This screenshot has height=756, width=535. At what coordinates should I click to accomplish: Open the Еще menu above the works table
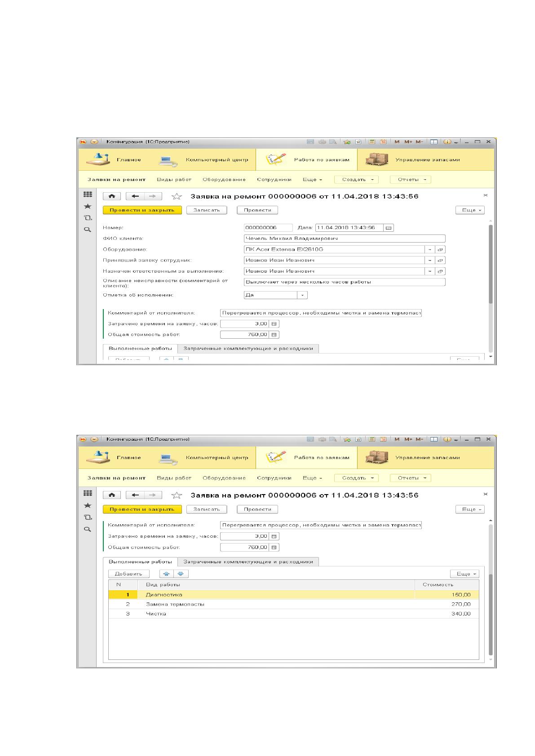[464, 574]
